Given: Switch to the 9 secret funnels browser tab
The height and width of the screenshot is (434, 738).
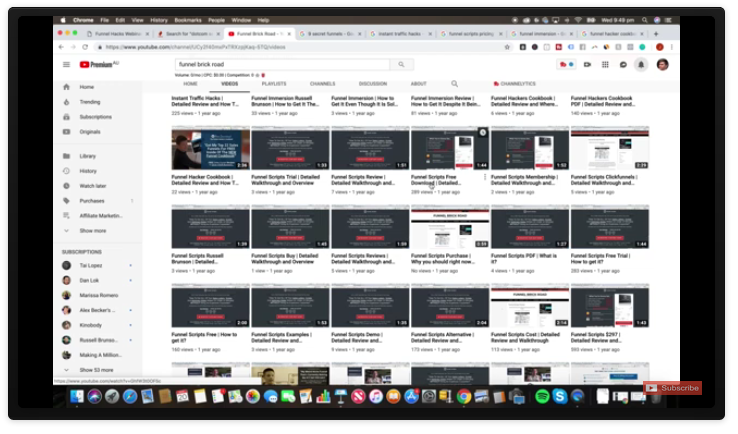Looking at the screenshot, I should pyautogui.click(x=329, y=34).
